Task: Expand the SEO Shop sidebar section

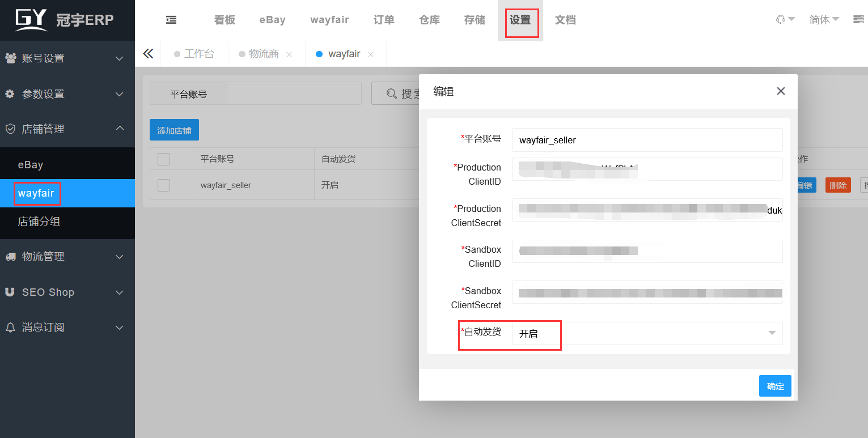Action: tap(120, 292)
